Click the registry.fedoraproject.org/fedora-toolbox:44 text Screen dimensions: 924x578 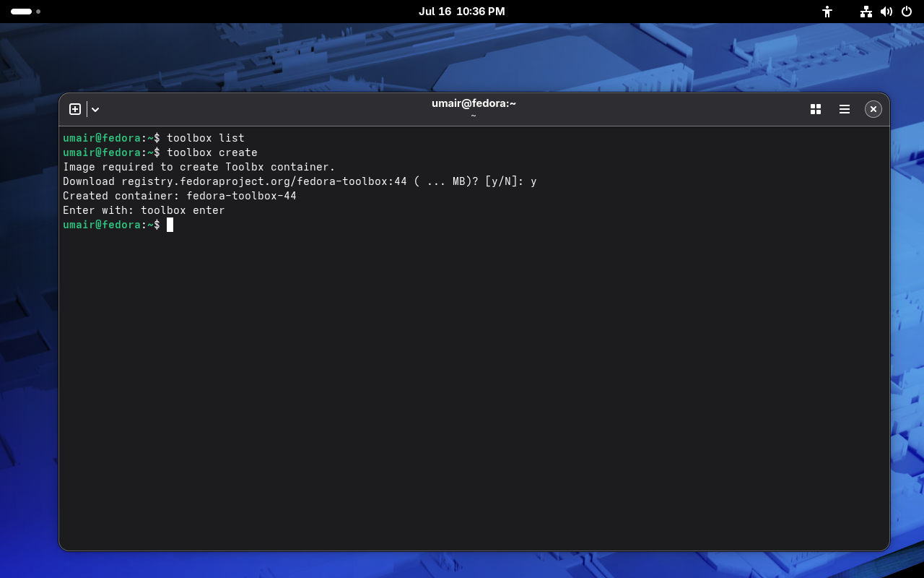click(264, 181)
